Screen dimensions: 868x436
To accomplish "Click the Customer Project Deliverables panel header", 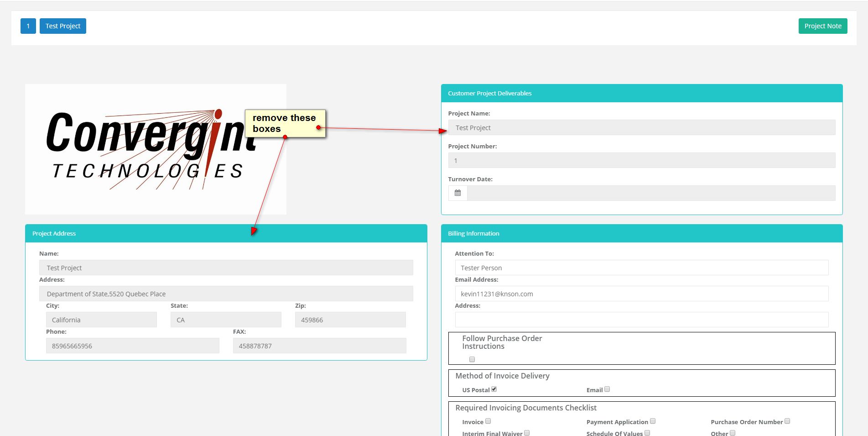I will 642,93.
